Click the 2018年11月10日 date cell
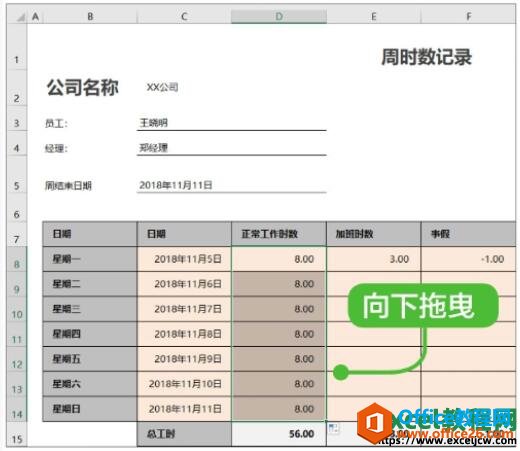This screenshot has height=451, width=520. tap(184, 384)
